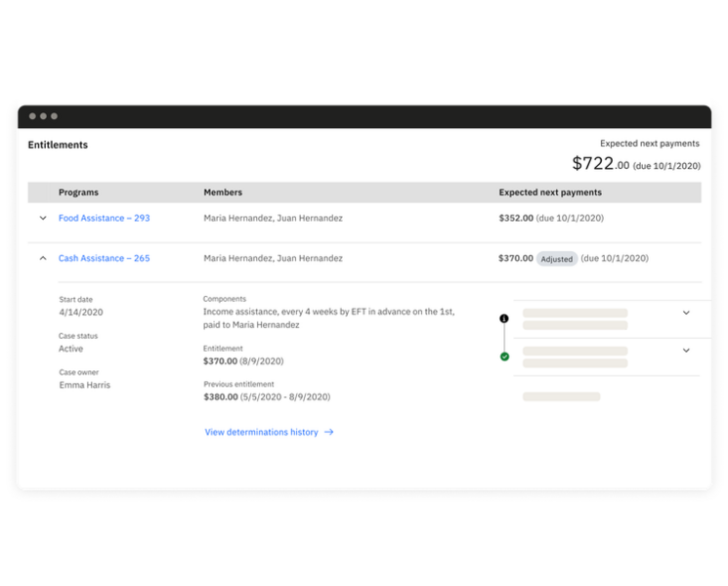Click View determinations history link
The height and width of the screenshot is (586, 728).
pos(261,432)
